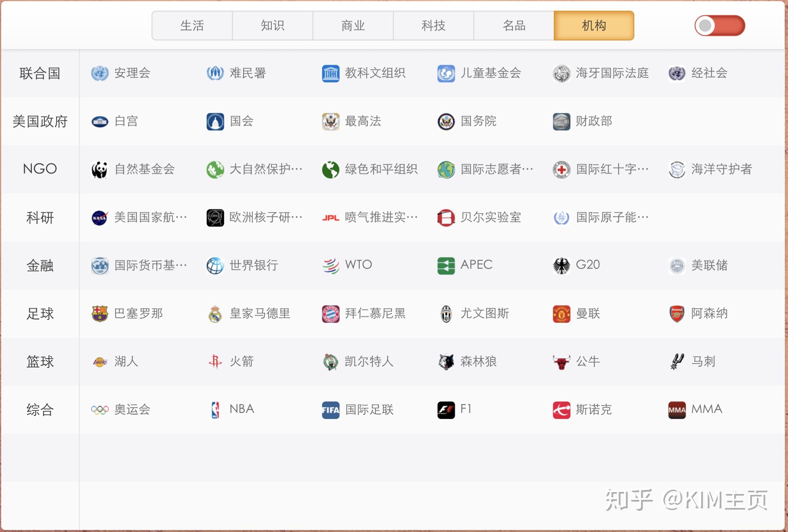Switch to the 知识 tab

pos(272,25)
